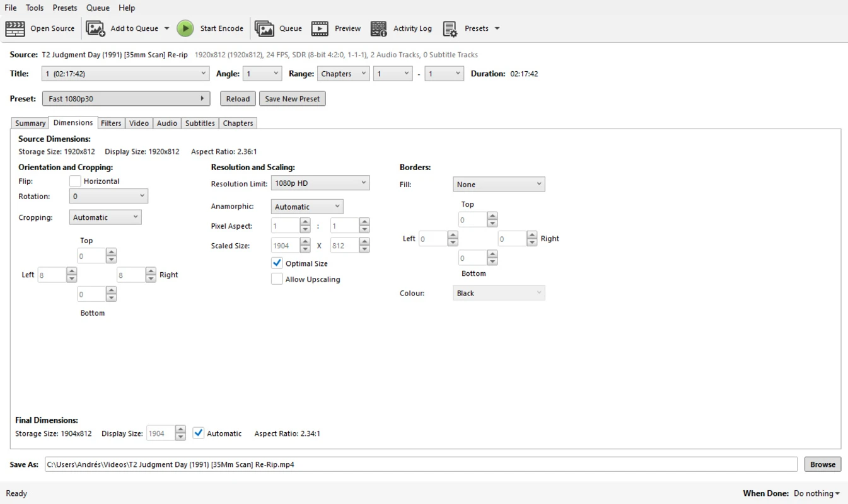The width and height of the screenshot is (848, 504).
Task: Expand the Add to Queue dropdown arrow
Action: click(x=166, y=28)
